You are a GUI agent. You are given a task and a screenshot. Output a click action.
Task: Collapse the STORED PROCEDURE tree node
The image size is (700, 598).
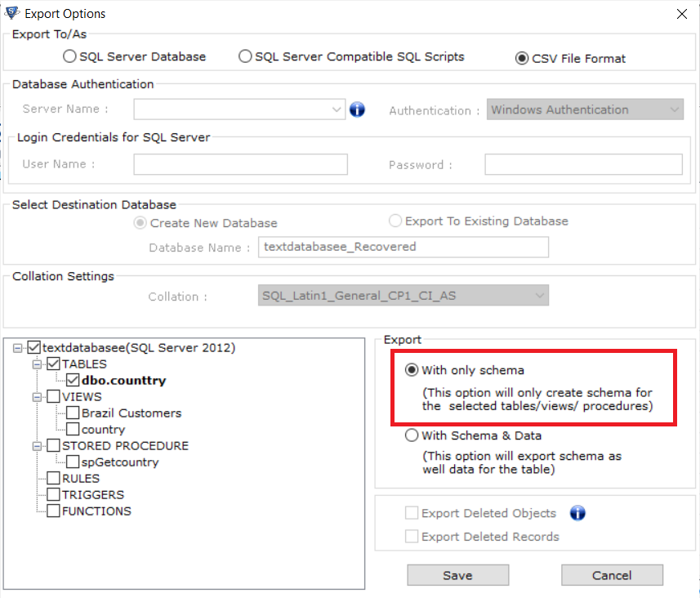[x=37, y=446]
